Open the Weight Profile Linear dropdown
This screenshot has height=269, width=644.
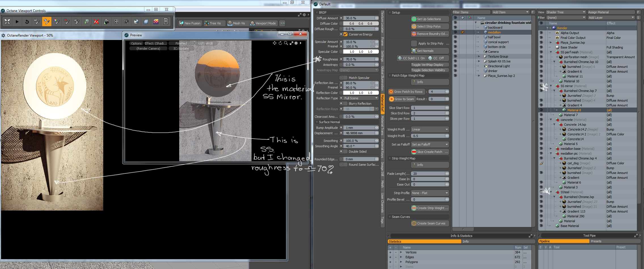pos(430,129)
